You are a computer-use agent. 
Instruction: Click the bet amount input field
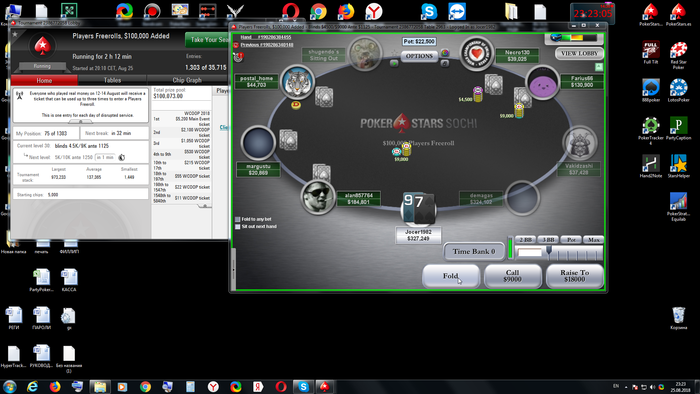point(529,253)
